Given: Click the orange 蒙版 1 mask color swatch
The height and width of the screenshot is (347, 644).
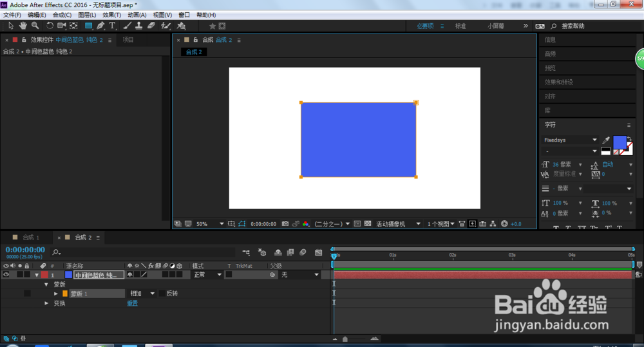Looking at the screenshot, I should tap(65, 293).
